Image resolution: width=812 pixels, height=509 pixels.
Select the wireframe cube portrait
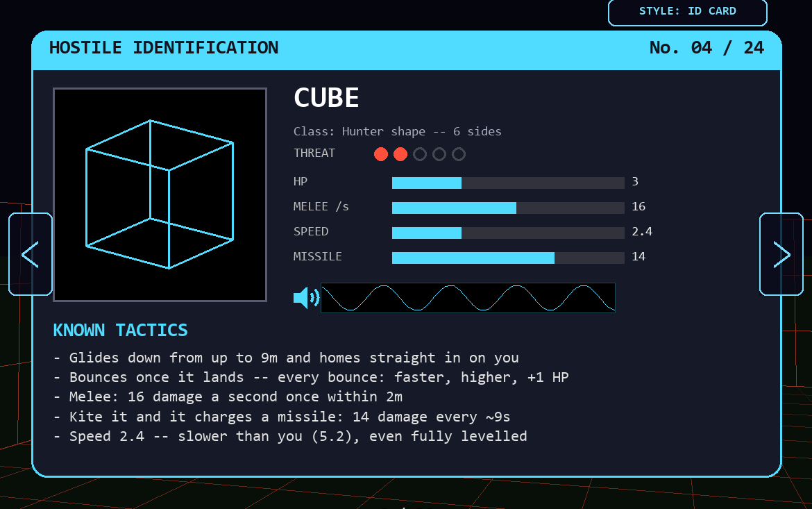(160, 194)
